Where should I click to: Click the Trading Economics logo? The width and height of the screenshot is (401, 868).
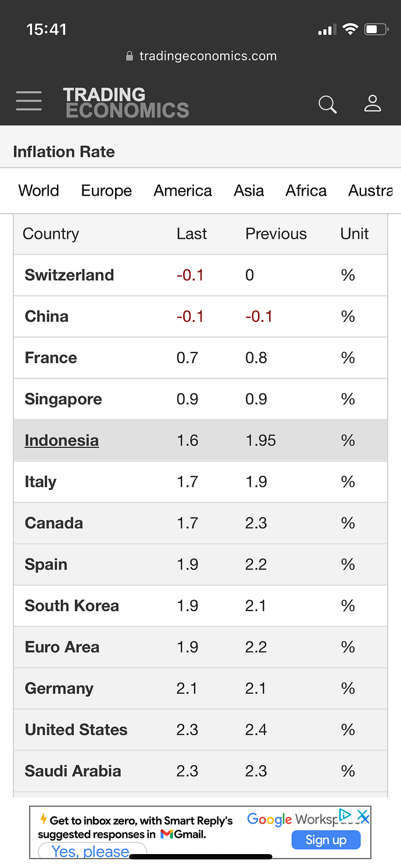[126, 102]
